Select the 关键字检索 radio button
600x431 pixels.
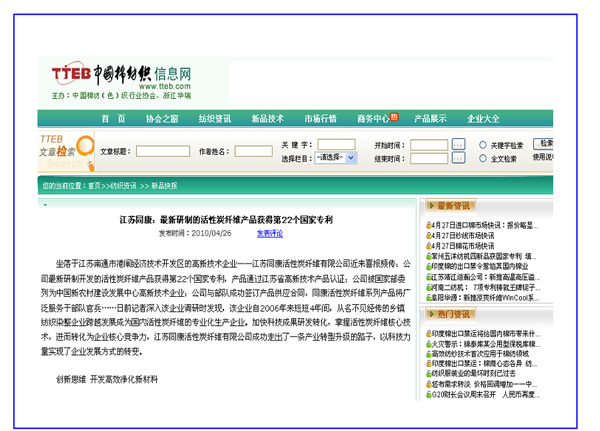pyautogui.click(x=483, y=144)
